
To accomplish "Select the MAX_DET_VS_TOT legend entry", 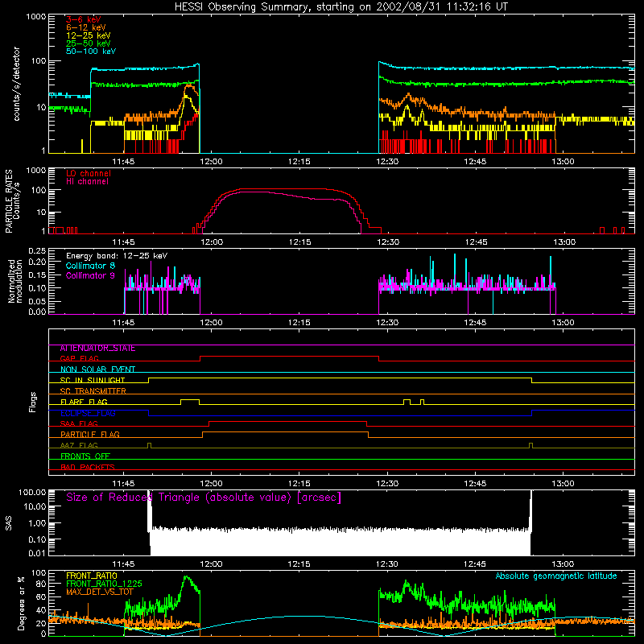I will [x=100, y=592].
